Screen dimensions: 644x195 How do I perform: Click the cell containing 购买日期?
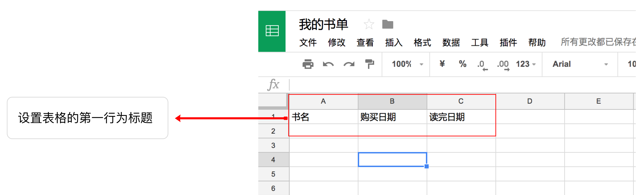click(x=392, y=117)
